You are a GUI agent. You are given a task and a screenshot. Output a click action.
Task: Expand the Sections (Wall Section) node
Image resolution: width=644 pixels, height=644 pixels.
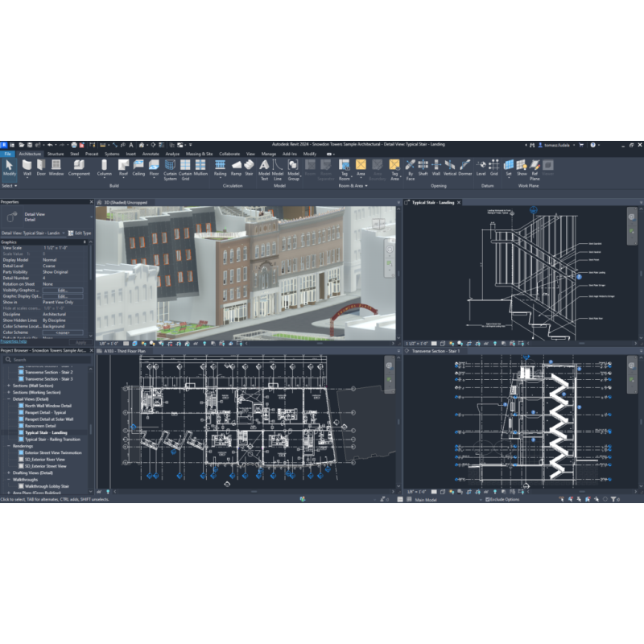coord(9,386)
